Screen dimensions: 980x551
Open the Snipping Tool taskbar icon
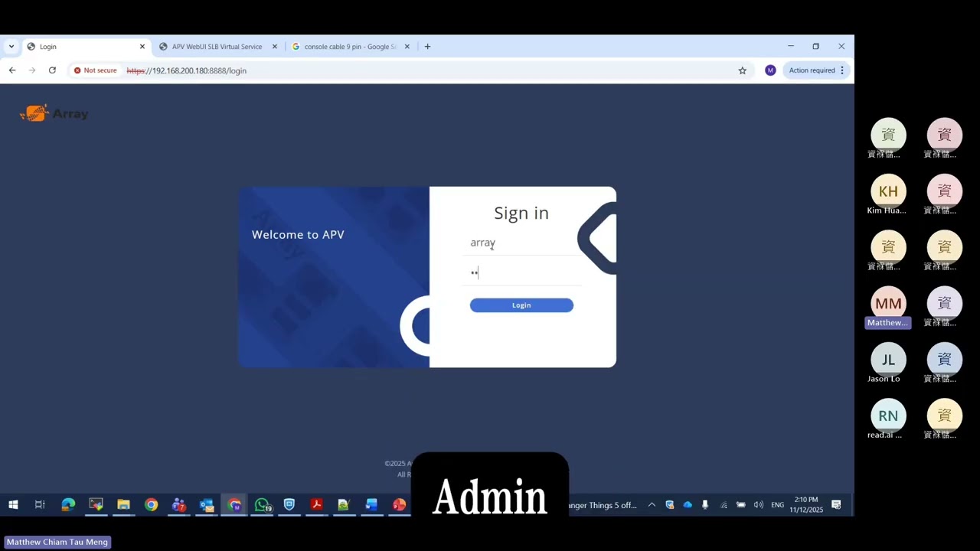(x=96, y=505)
